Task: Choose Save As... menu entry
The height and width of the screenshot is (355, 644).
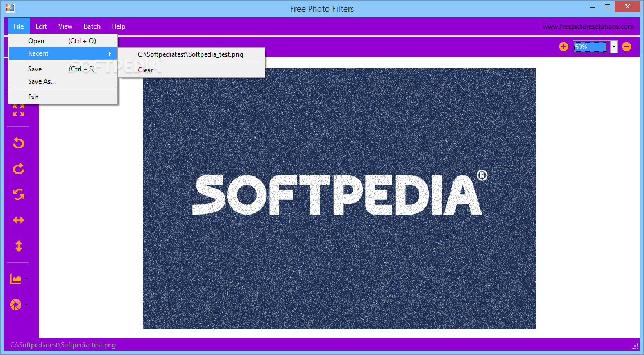Action: (x=63, y=81)
